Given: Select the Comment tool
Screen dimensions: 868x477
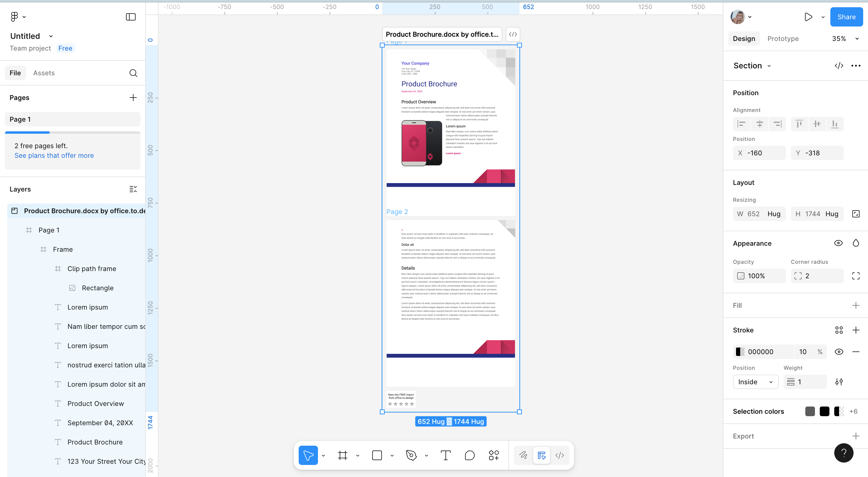Looking at the screenshot, I should point(469,455).
